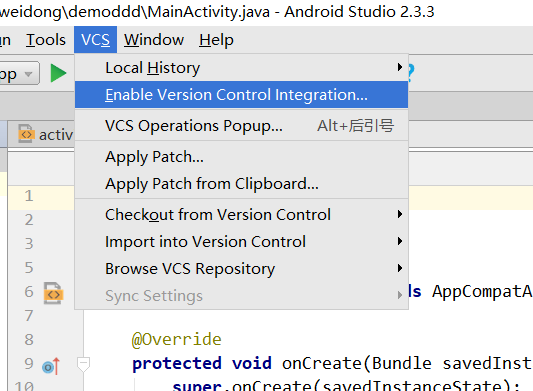Expand Browse VCS Repository submenu arrow
533x391 pixels.
click(400, 268)
